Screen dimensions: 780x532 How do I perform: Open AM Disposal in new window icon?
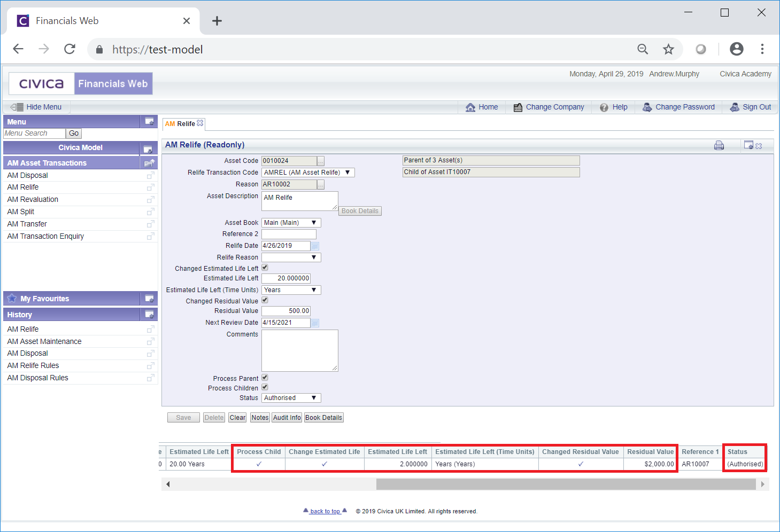pyautogui.click(x=151, y=175)
